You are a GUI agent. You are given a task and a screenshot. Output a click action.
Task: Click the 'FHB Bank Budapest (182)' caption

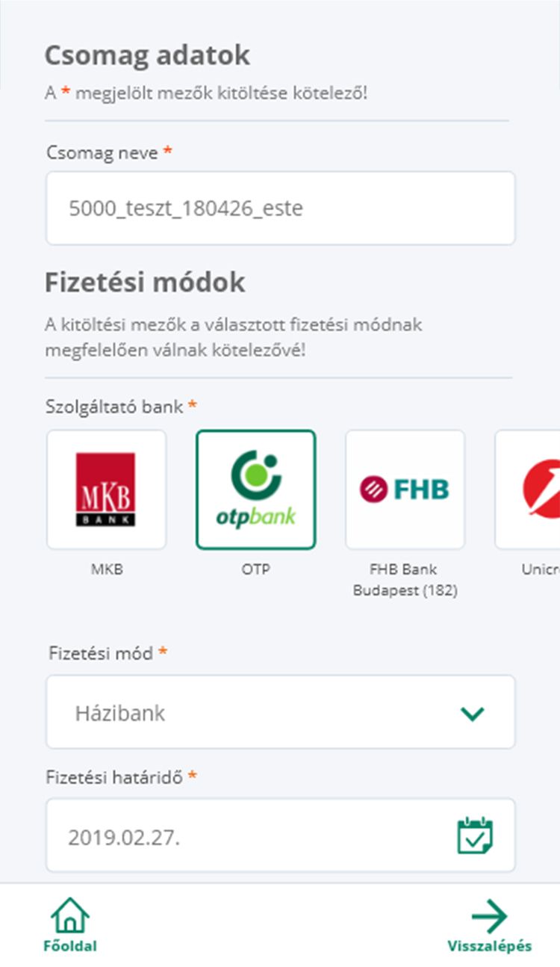[x=405, y=580]
